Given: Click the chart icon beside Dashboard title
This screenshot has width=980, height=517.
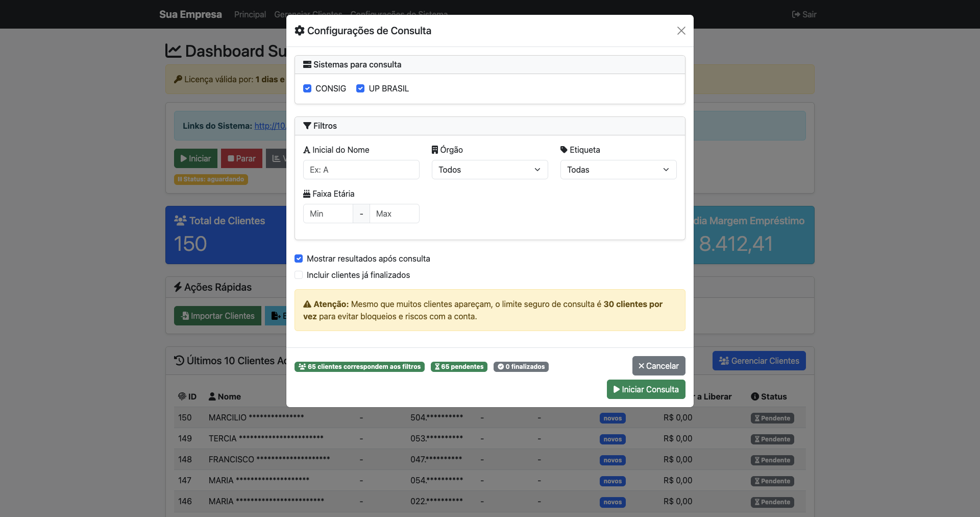Looking at the screenshot, I should [x=174, y=51].
